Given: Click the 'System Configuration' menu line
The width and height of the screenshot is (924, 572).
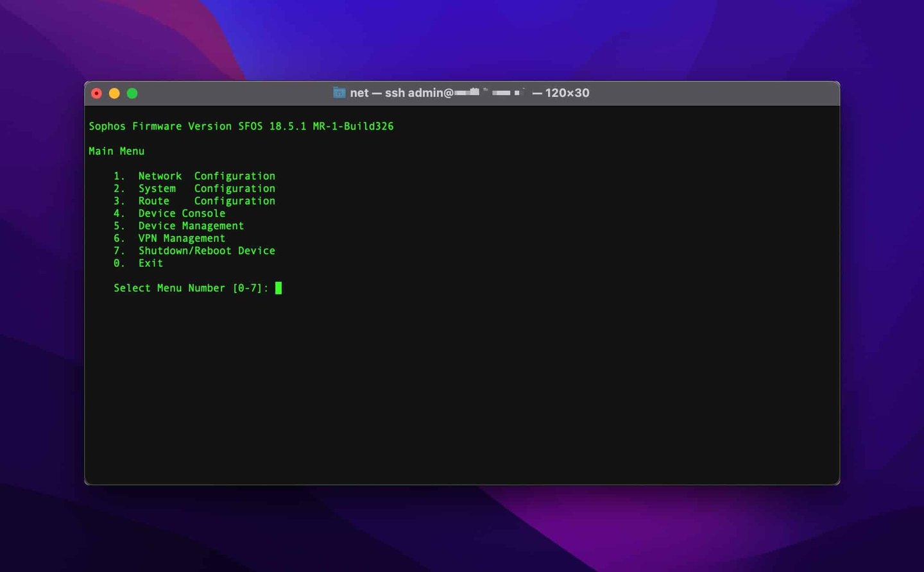Looking at the screenshot, I should coord(194,189).
